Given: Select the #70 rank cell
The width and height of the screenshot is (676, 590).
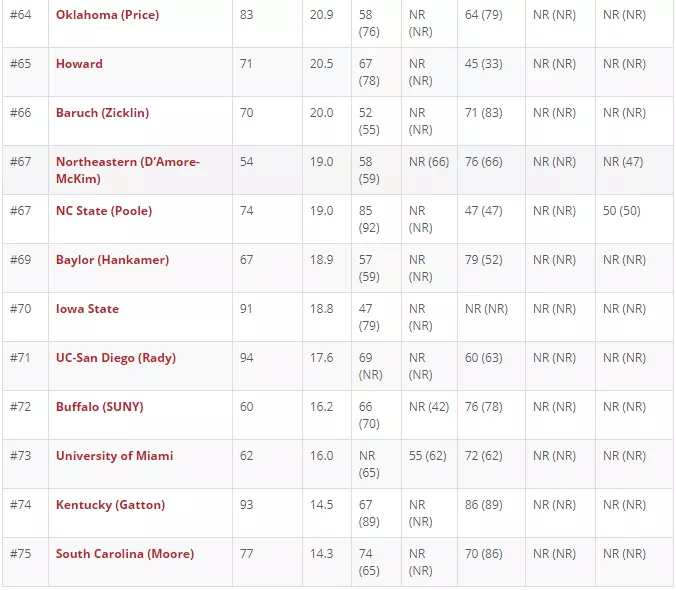Looking at the screenshot, I should coord(21,309).
